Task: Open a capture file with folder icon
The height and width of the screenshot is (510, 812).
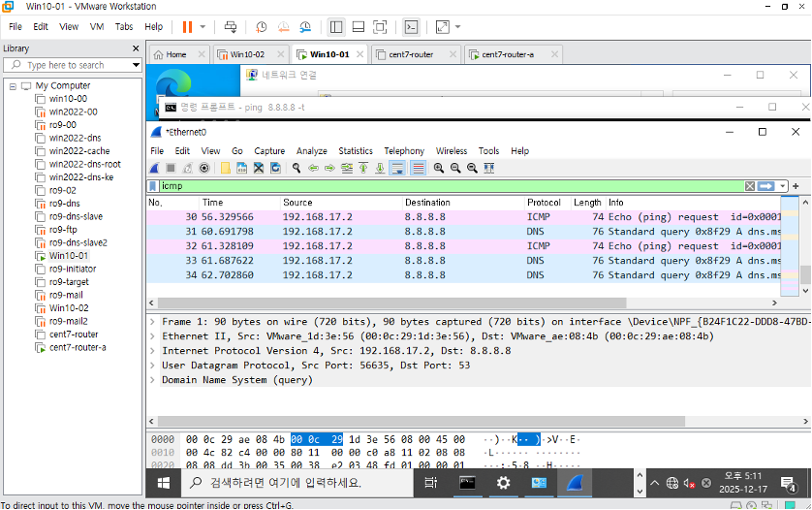Action: pyautogui.click(x=225, y=168)
